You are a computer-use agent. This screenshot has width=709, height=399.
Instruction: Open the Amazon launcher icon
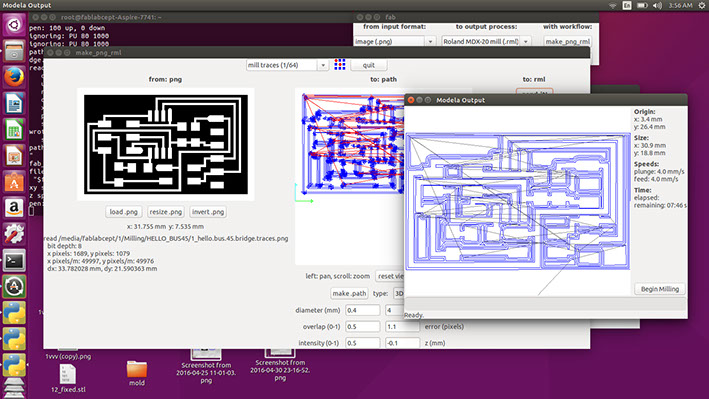tap(14, 209)
